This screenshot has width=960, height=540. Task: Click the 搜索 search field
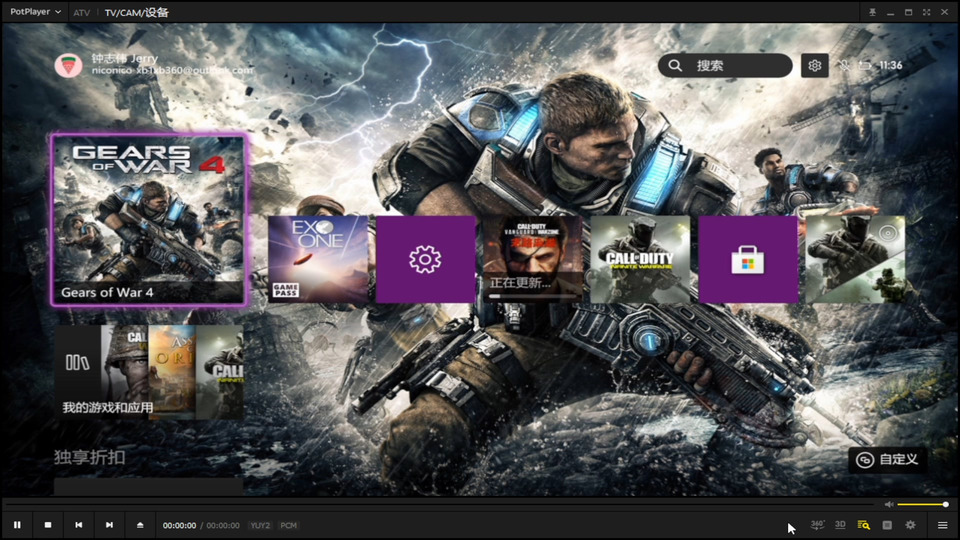click(x=725, y=66)
